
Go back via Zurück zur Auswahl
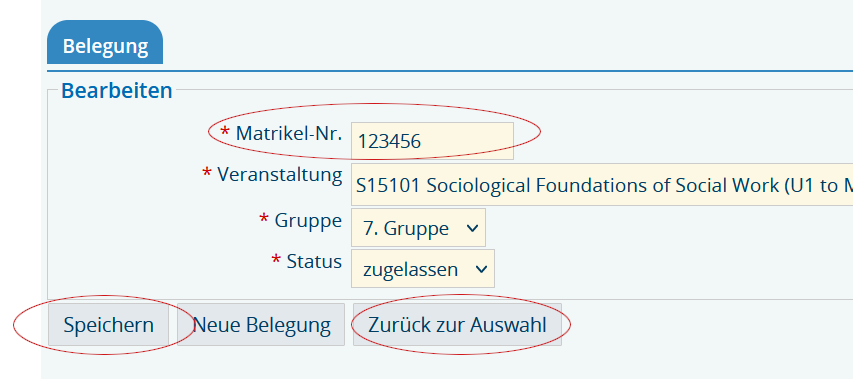[457, 325]
